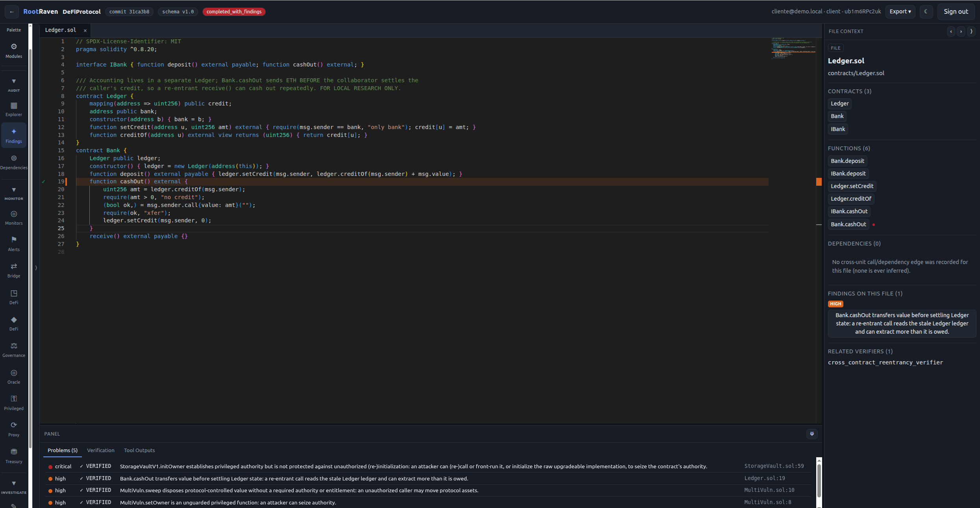Switch to the Tool Outputs tab
This screenshot has width=980, height=508.
139,450
